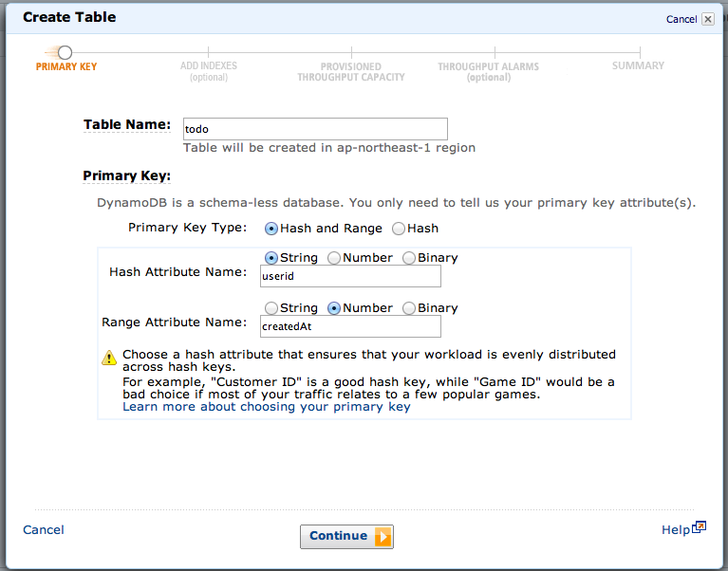Select Hash primary key type
Image resolution: width=728 pixels, height=571 pixels.
[x=399, y=229]
